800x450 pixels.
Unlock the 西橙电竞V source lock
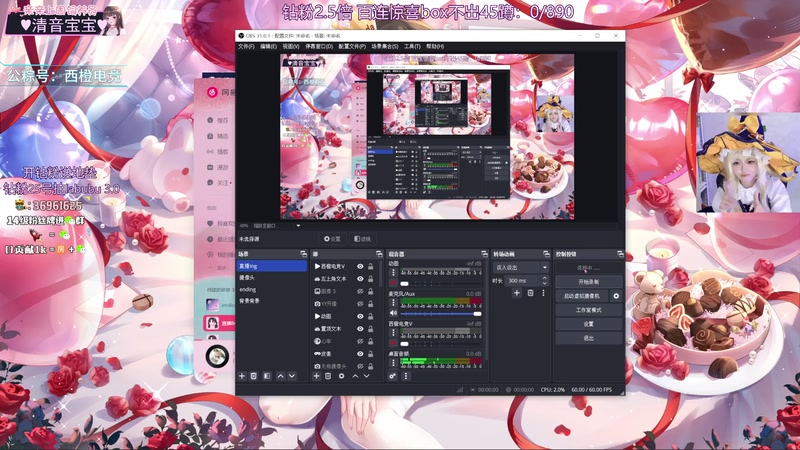pos(371,266)
